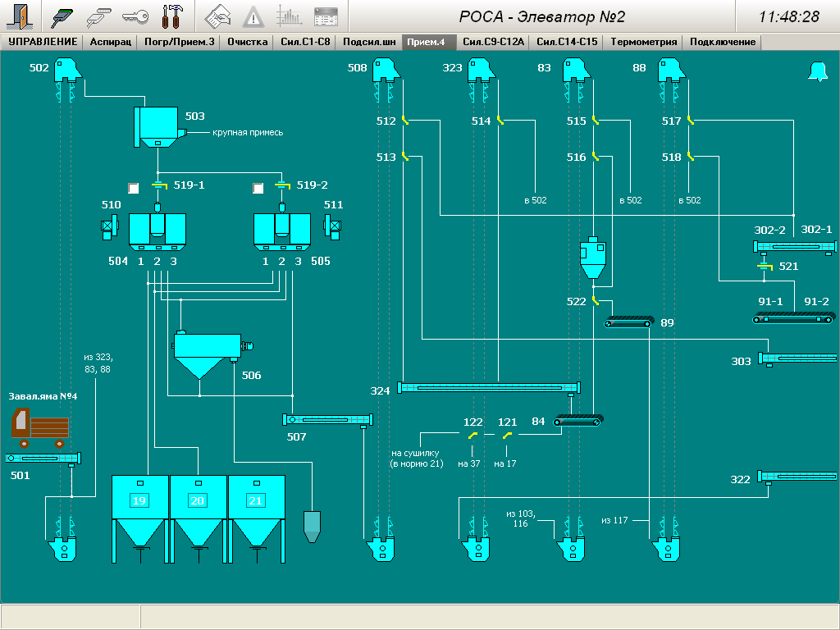Viewport: 840px width, 630px height.
Task: Switch to the Термометрия tab
Action: 643,43
